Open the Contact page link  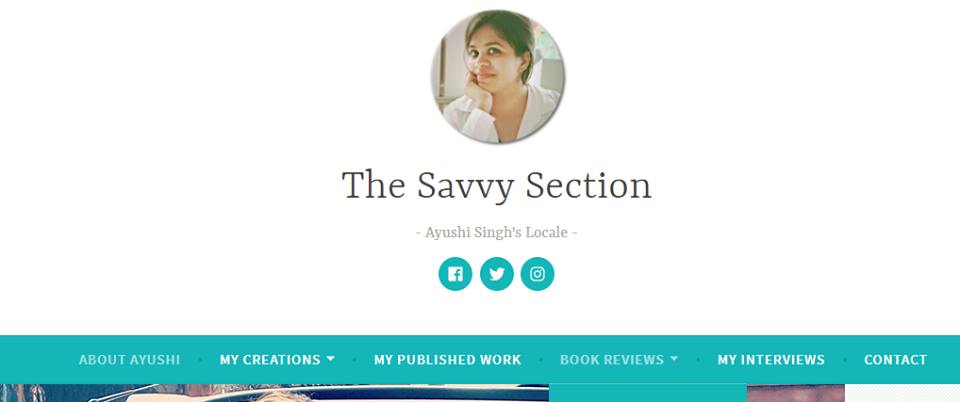[895, 360]
